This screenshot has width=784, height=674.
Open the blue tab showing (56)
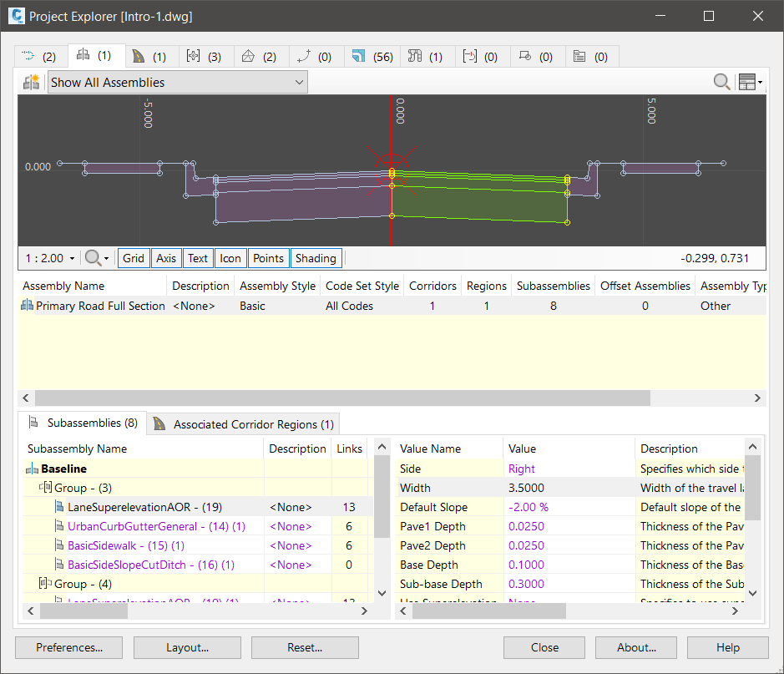(x=371, y=57)
